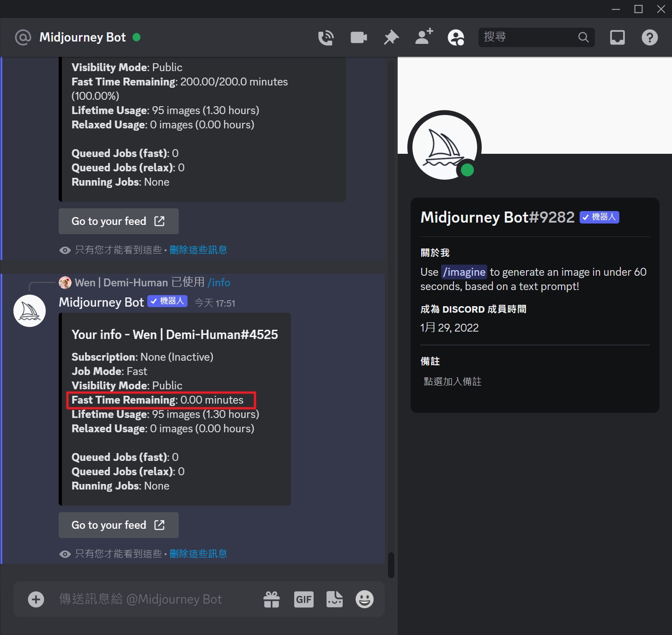Click the Midjourney Bot header name

pos(83,37)
